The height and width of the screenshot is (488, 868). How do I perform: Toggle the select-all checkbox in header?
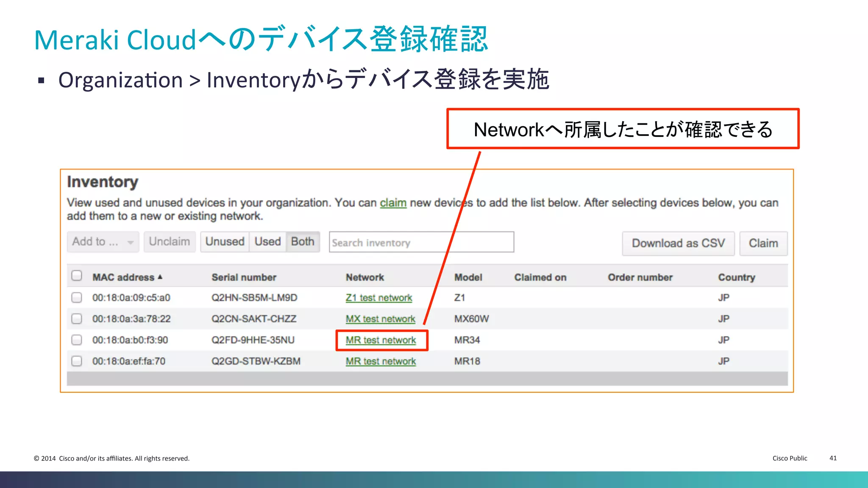(77, 276)
